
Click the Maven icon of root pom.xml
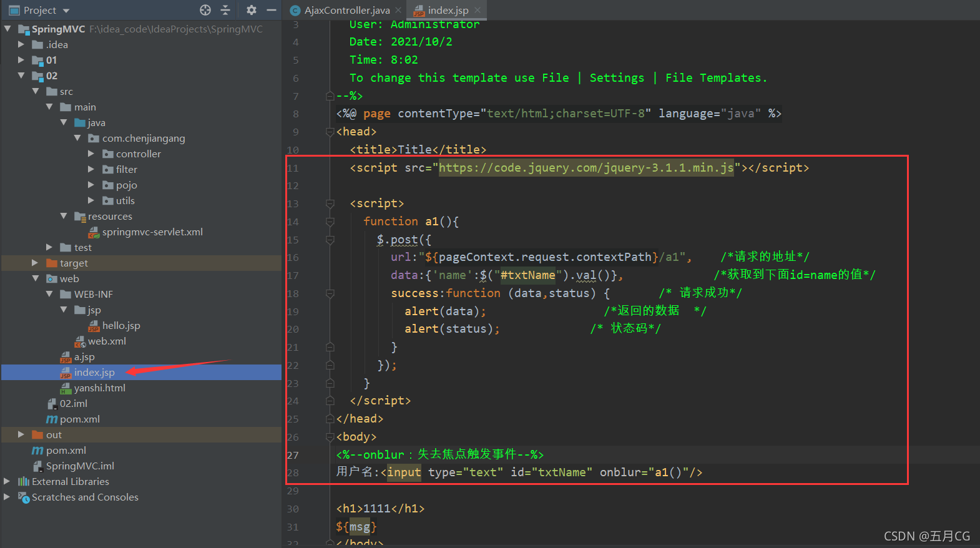pos(37,450)
